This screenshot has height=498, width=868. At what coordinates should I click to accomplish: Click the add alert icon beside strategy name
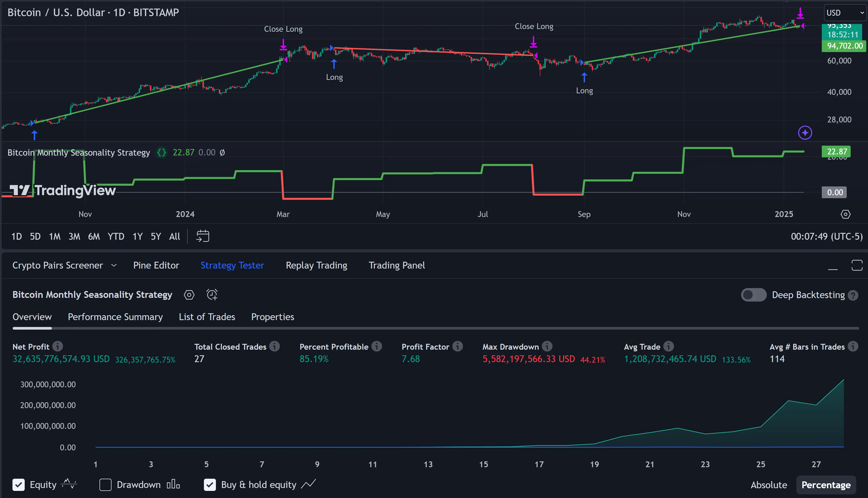click(x=212, y=295)
